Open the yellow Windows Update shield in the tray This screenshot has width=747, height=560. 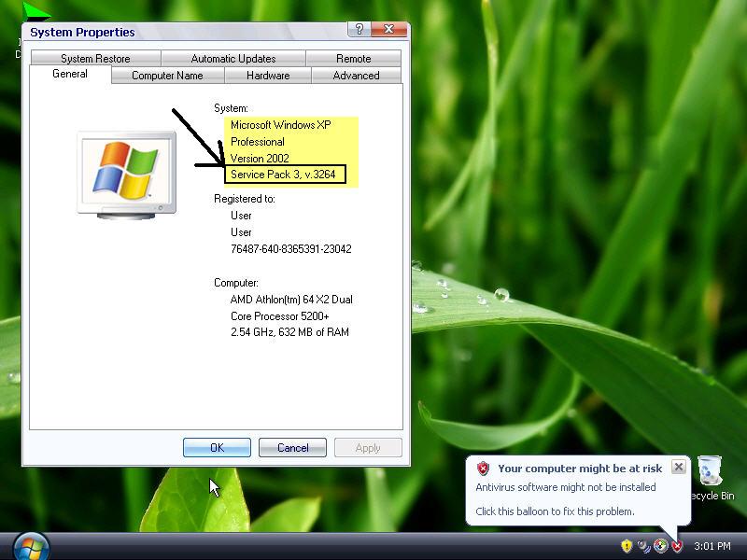[x=627, y=546]
